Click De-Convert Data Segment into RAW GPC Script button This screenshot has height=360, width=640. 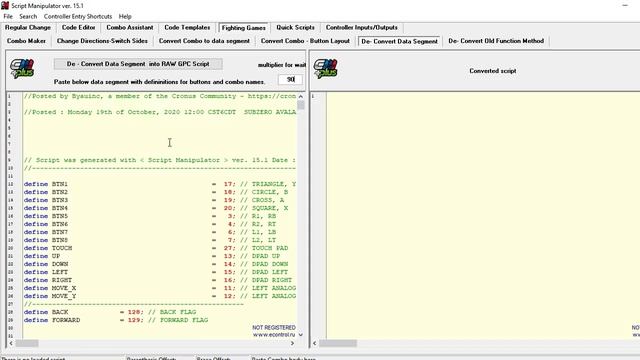[138, 64]
